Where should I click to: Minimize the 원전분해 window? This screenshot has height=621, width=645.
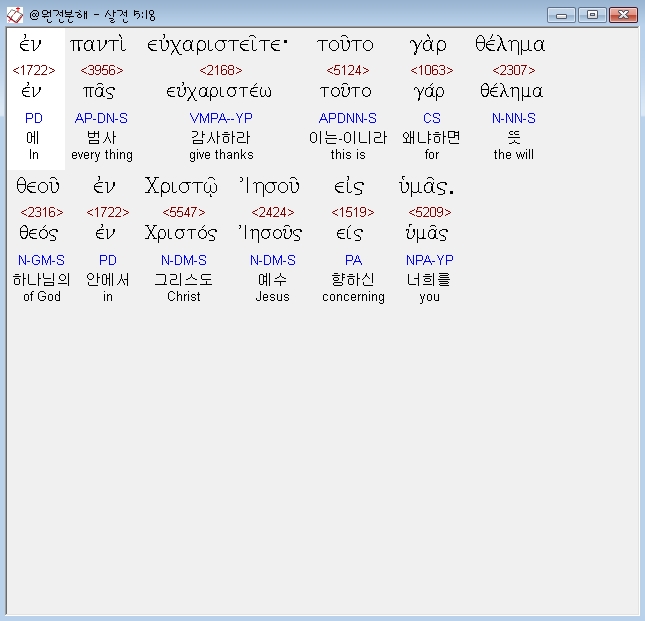[x=561, y=15]
